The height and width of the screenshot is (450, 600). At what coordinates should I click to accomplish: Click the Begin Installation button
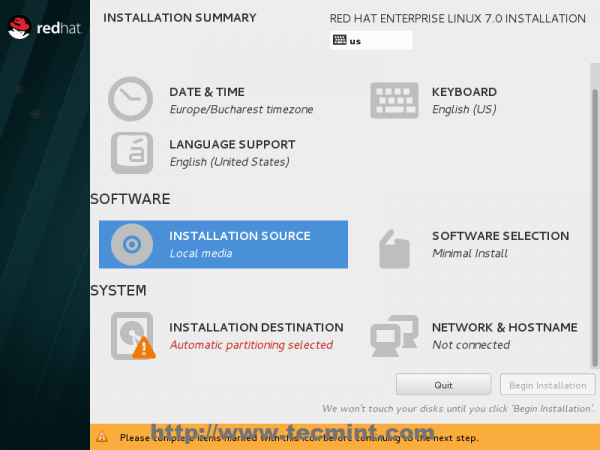(x=548, y=385)
